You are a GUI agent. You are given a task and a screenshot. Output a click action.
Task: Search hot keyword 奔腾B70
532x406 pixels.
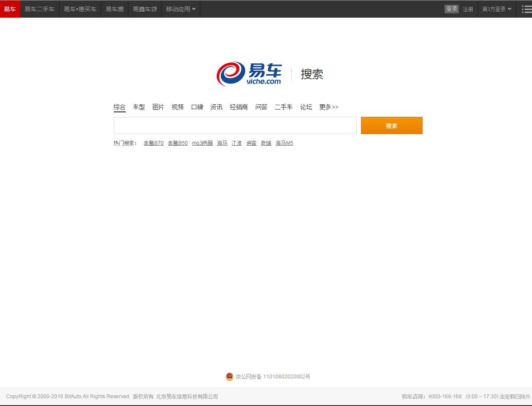click(154, 143)
